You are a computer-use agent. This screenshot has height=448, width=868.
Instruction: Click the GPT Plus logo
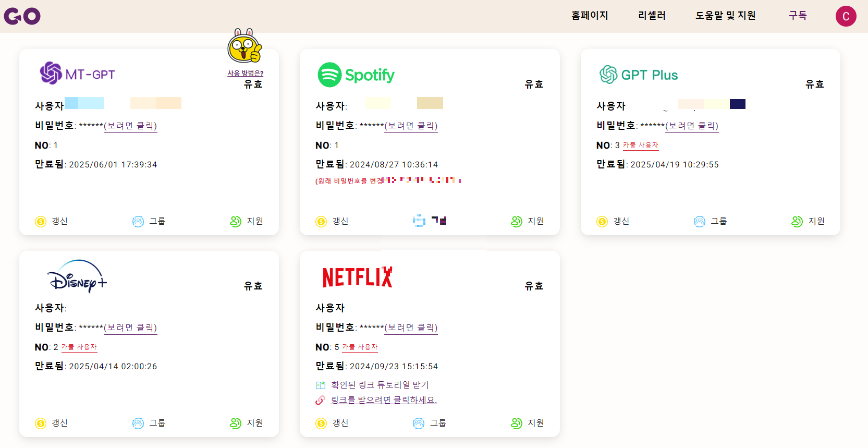click(x=639, y=75)
